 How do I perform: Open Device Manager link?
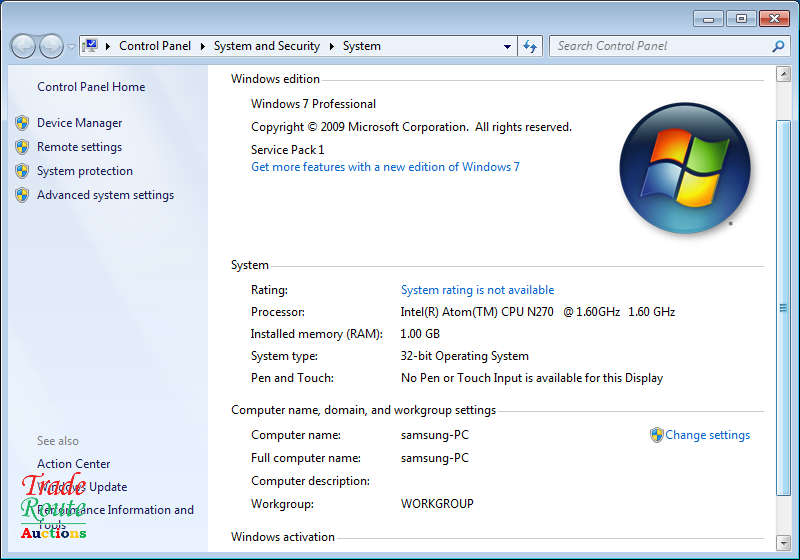click(80, 123)
